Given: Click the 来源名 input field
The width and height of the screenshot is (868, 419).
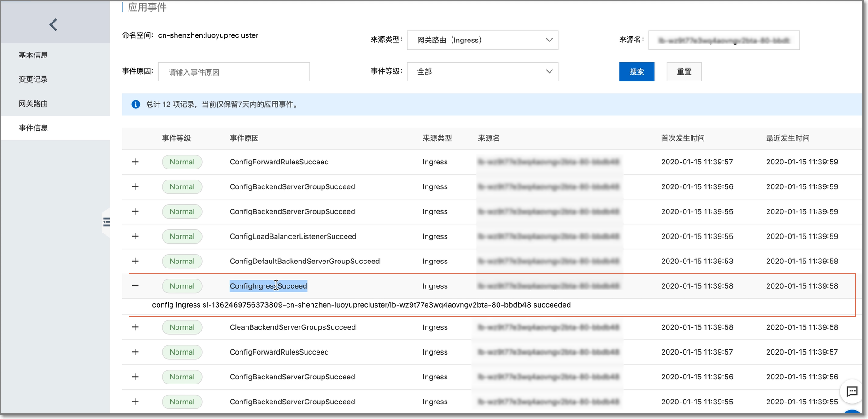Looking at the screenshot, I should tap(724, 40).
